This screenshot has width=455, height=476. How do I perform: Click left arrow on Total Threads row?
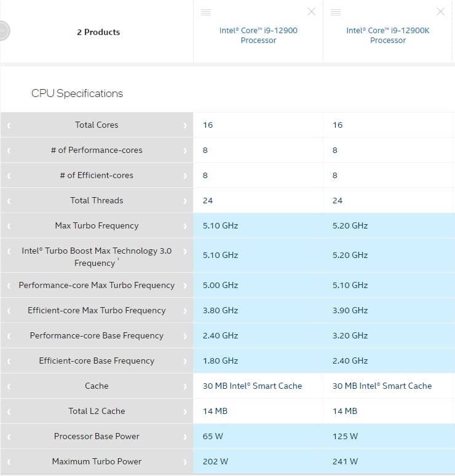[x=9, y=201]
